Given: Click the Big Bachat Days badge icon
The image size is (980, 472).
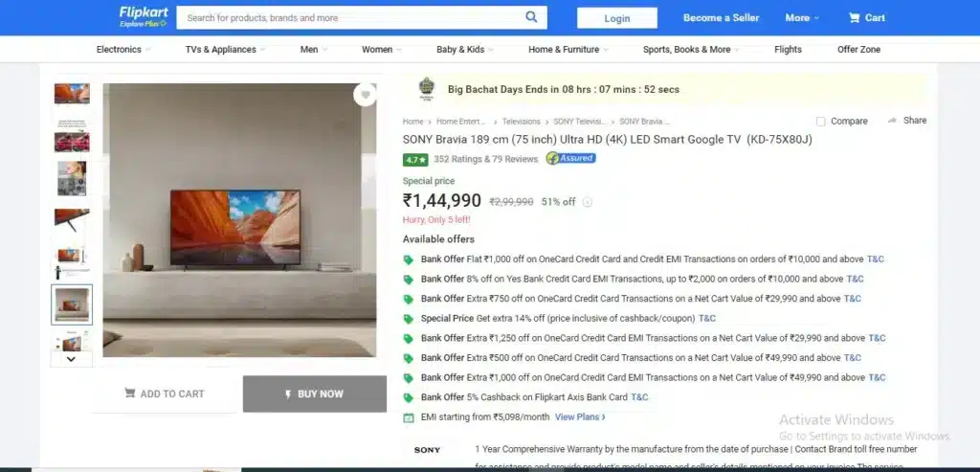Looking at the screenshot, I should click(426, 89).
